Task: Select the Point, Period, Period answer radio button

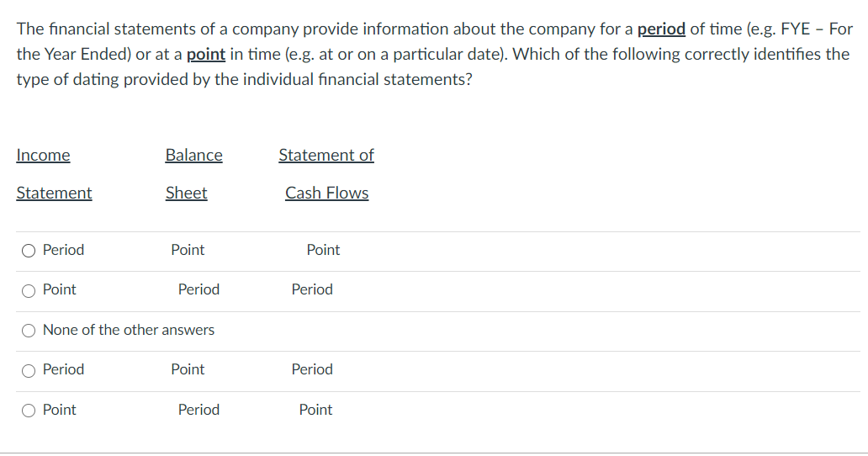Action: (29, 290)
